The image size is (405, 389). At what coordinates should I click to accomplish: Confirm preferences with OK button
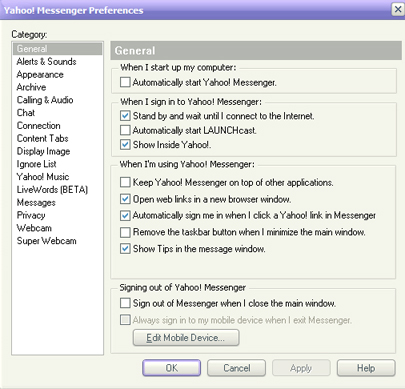coord(172,368)
